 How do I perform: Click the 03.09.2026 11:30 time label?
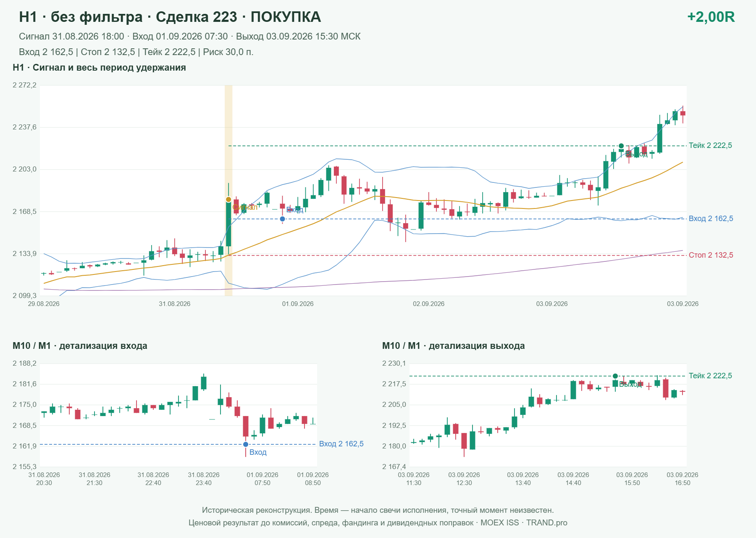click(x=414, y=479)
